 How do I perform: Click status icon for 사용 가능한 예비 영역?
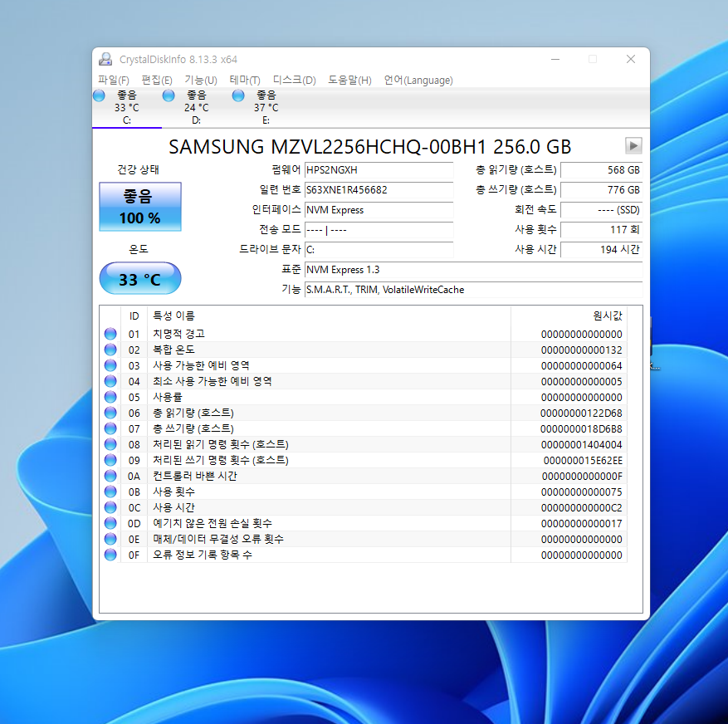coord(110,365)
